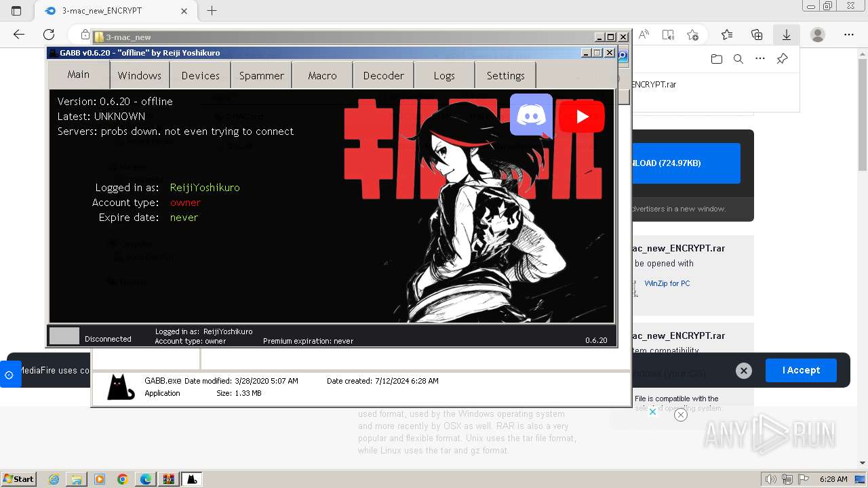Select the Decoder tab
Image resolution: width=868 pixels, height=488 pixels.
[x=383, y=75]
